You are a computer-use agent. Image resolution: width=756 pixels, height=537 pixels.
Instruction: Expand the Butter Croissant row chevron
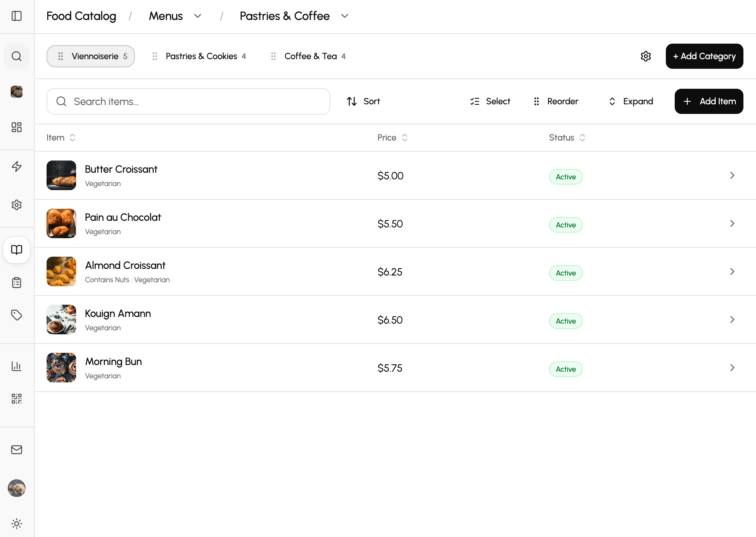click(x=732, y=175)
